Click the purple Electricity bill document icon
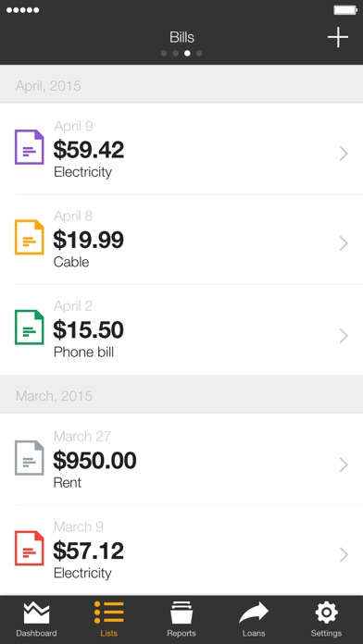This screenshot has height=644, width=363. (x=30, y=147)
